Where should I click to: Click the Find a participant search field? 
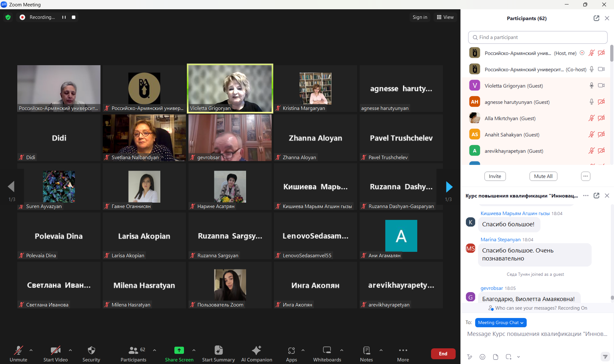[538, 37]
